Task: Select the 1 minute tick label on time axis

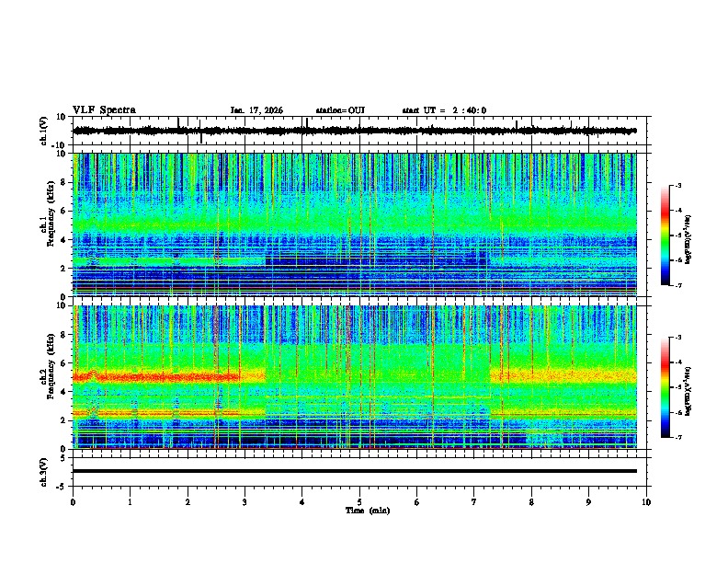Action: click(x=131, y=502)
